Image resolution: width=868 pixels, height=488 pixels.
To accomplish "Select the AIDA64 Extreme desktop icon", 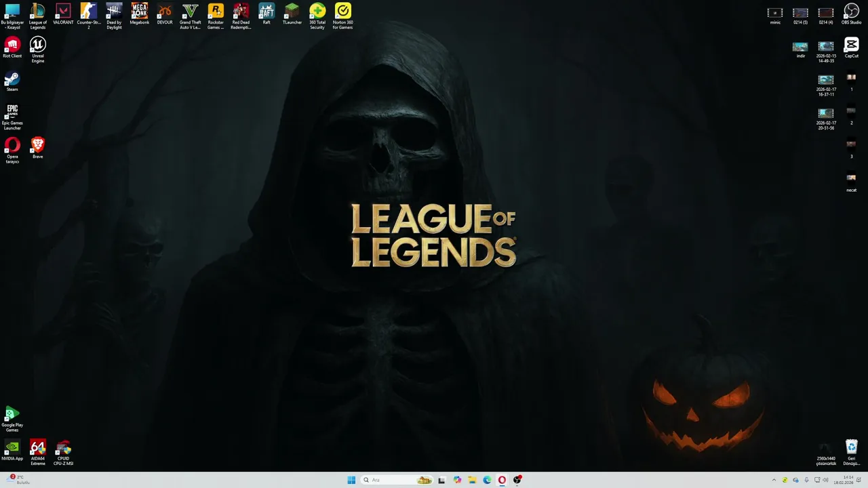I will pos(38,453).
